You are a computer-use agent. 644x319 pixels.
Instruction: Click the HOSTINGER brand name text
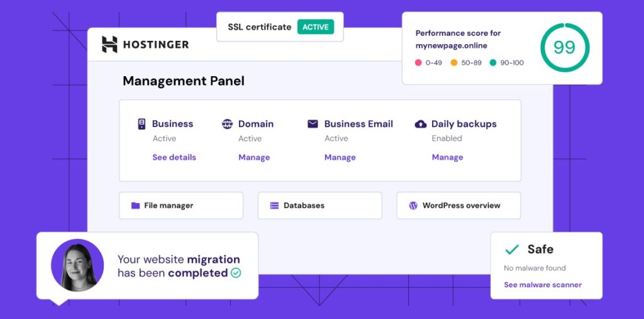(156, 45)
